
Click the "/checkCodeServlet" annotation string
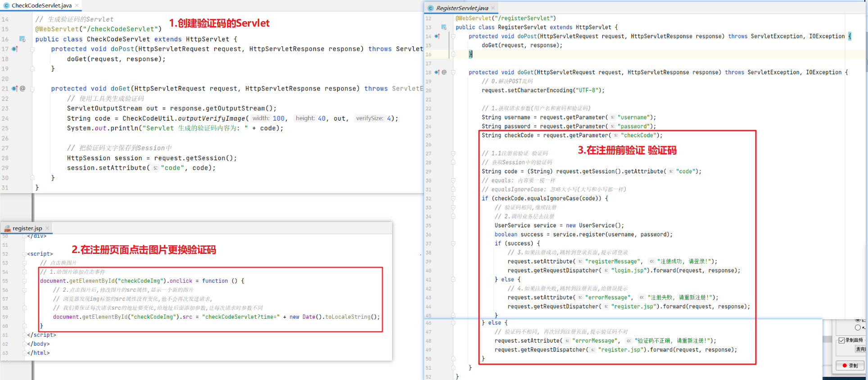point(122,29)
